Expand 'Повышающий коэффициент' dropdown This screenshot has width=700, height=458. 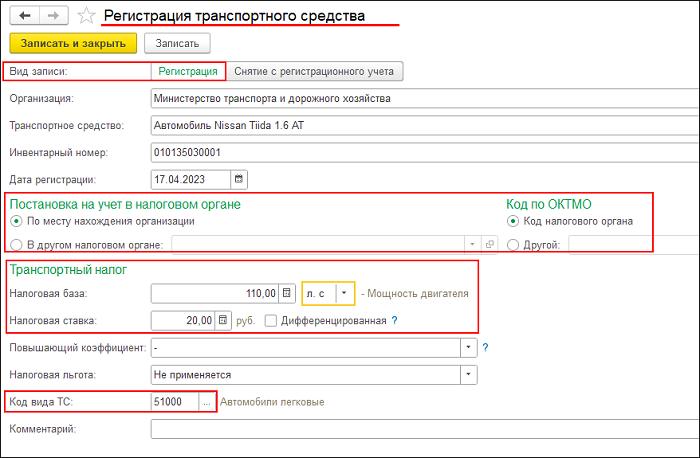tap(467, 348)
